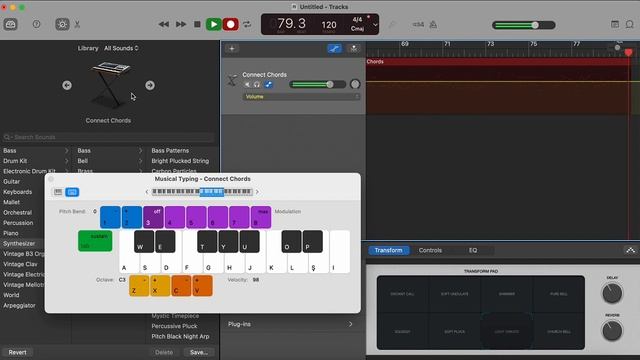Open the Notepad icon at top right
Viewport: 640px width, 360px height.
pyautogui.click(x=615, y=24)
